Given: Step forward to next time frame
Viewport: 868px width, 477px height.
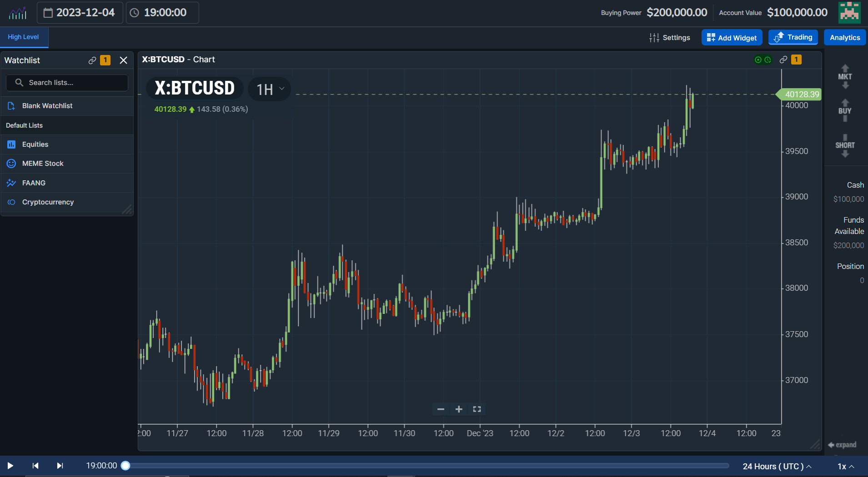Looking at the screenshot, I should pos(60,466).
